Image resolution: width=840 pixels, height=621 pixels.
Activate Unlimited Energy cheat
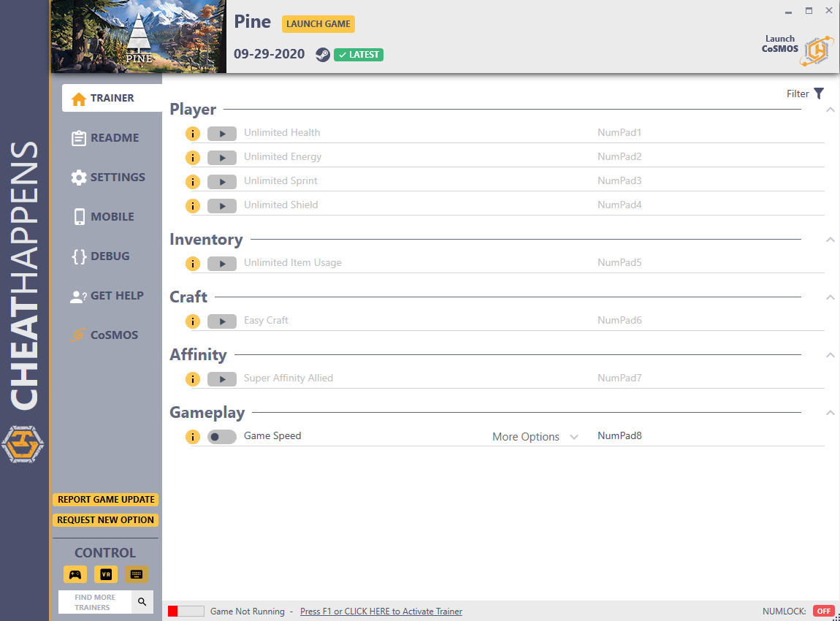222,158
